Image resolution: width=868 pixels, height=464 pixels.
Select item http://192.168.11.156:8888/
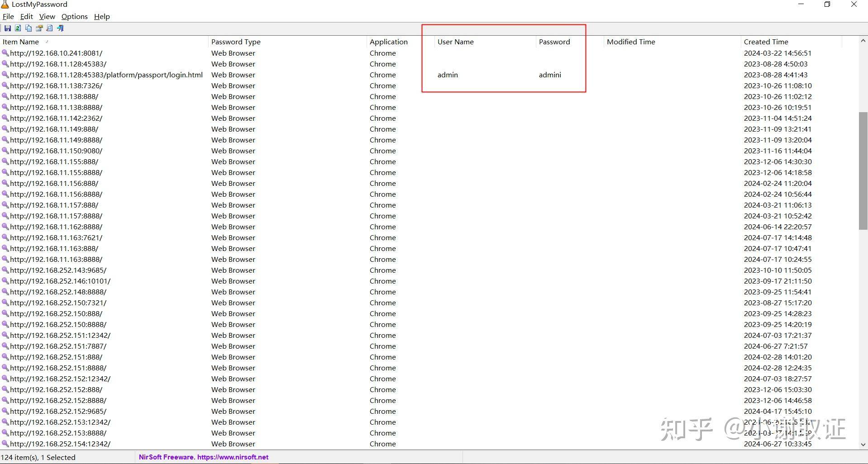(56, 194)
